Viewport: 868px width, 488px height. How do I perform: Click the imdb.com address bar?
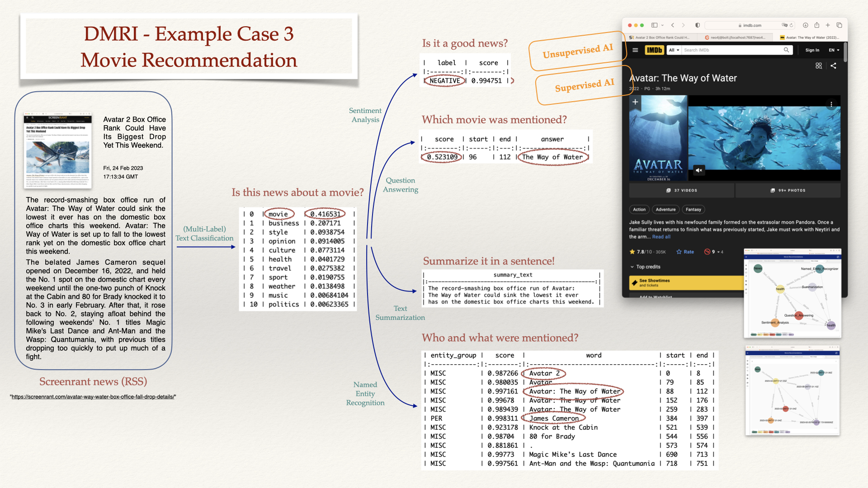tap(750, 25)
